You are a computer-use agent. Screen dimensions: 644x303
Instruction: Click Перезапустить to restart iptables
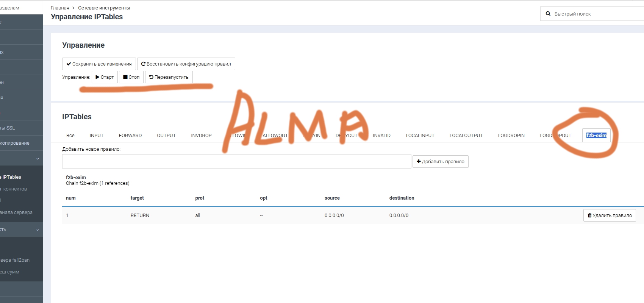click(169, 77)
